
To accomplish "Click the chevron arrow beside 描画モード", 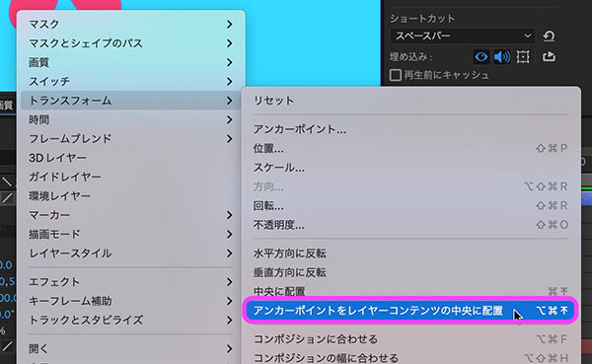I will click(x=229, y=234).
